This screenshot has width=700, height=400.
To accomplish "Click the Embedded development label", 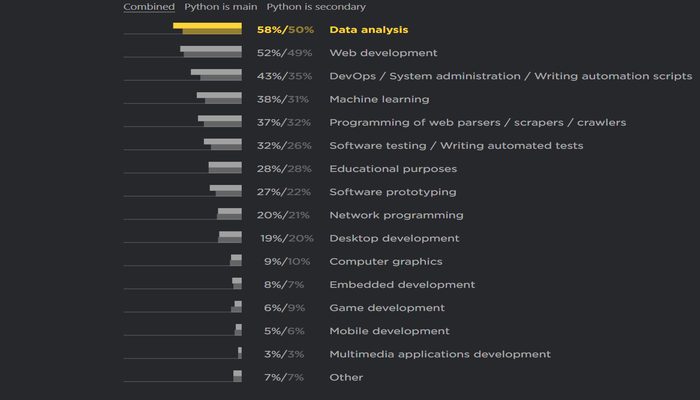I will [402, 285].
